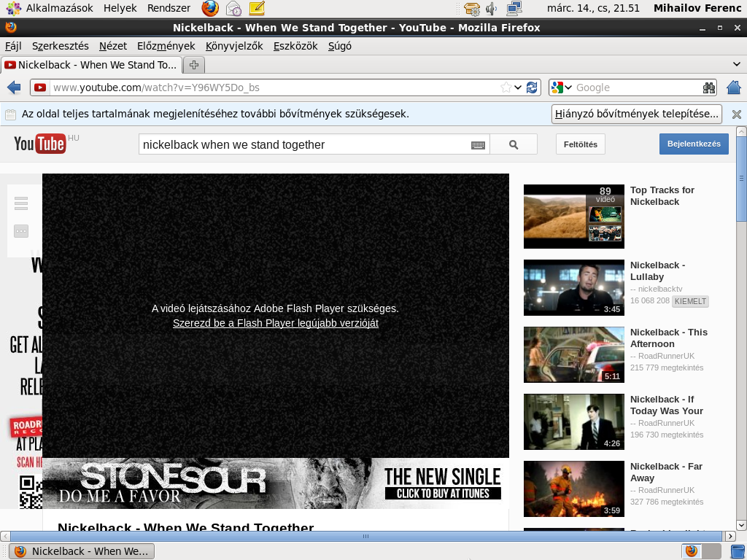Viewport: 747px width, 560px height.
Task: Click the YouTube magnifier search button
Action: pos(514,144)
